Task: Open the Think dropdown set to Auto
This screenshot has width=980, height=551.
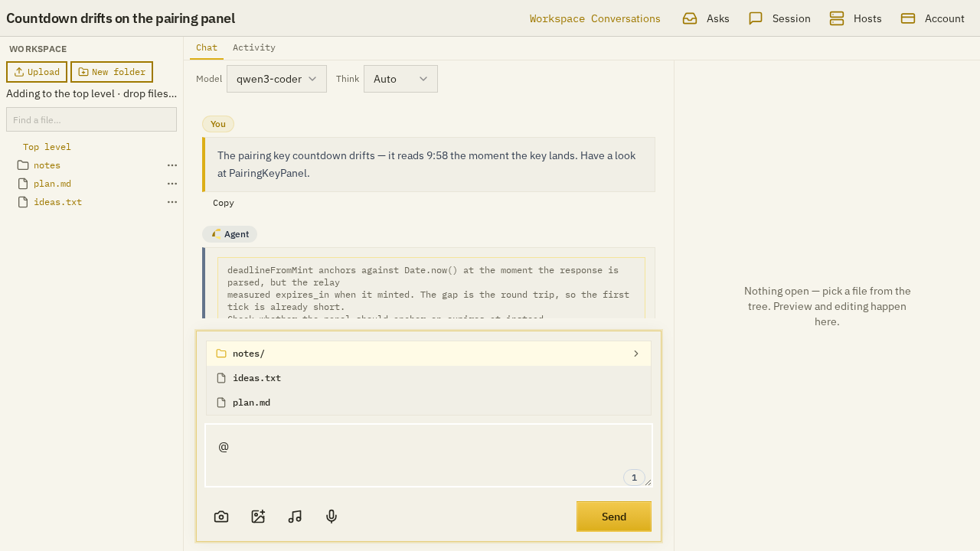Action: [x=400, y=79]
